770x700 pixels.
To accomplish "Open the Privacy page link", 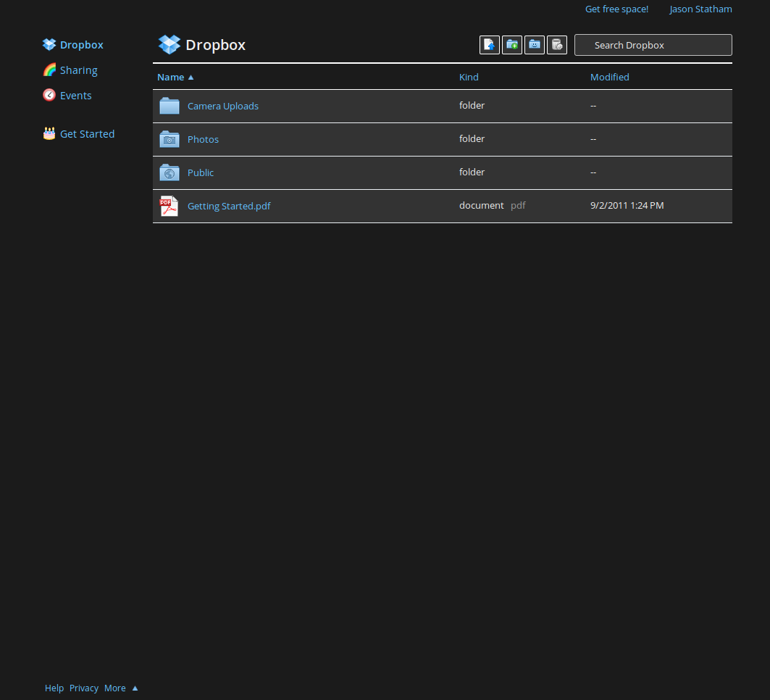I will 84,688.
